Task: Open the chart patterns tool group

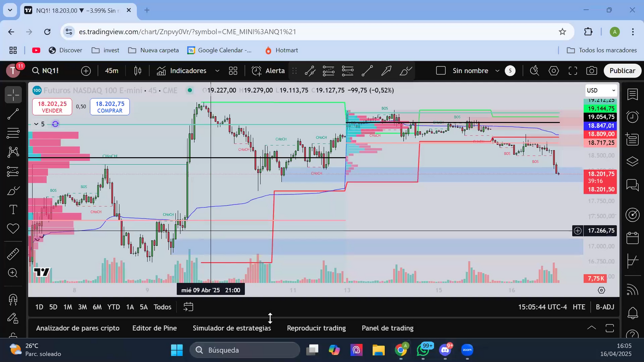Action: coord(13,152)
